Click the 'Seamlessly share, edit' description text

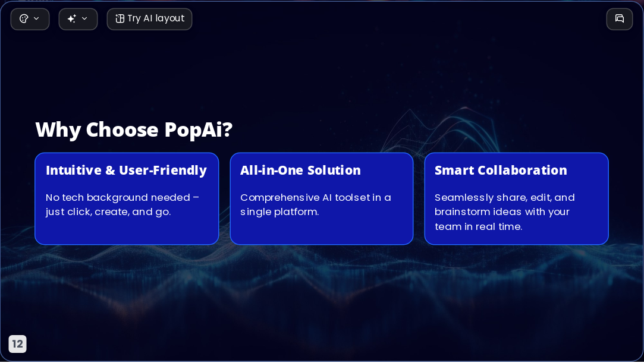(505, 212)
